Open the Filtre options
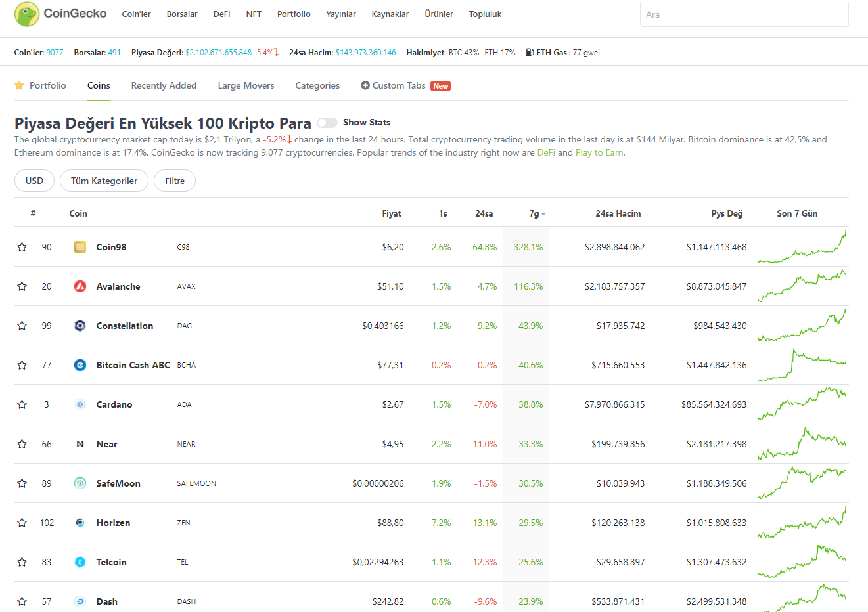Image resolution: width=868 pixels, height=612 pixels. (x=175, y=181)
